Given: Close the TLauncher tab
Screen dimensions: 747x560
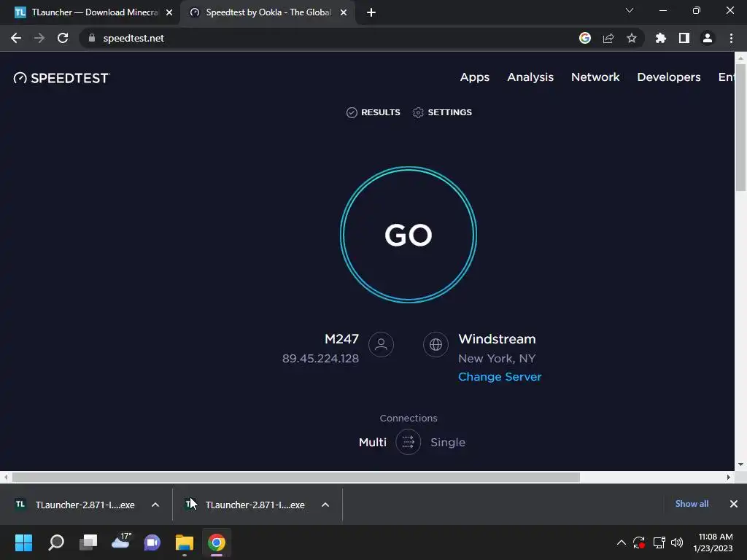Looking at the screenshot, I should pyautogui.click(x=169, y=13).
